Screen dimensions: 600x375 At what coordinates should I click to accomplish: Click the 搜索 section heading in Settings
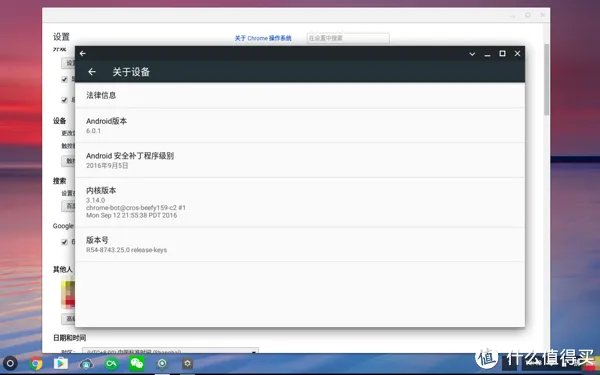click(x=59, y=181)
